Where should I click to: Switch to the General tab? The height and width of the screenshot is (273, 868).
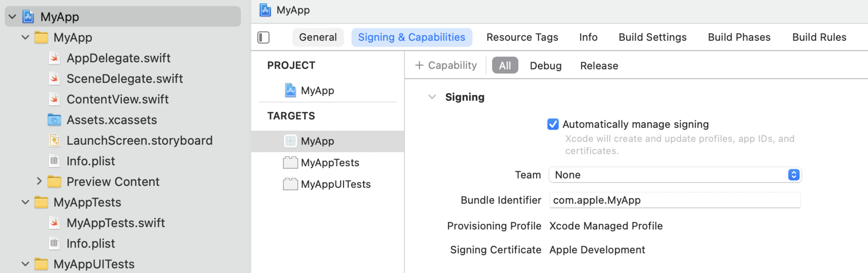318,37
